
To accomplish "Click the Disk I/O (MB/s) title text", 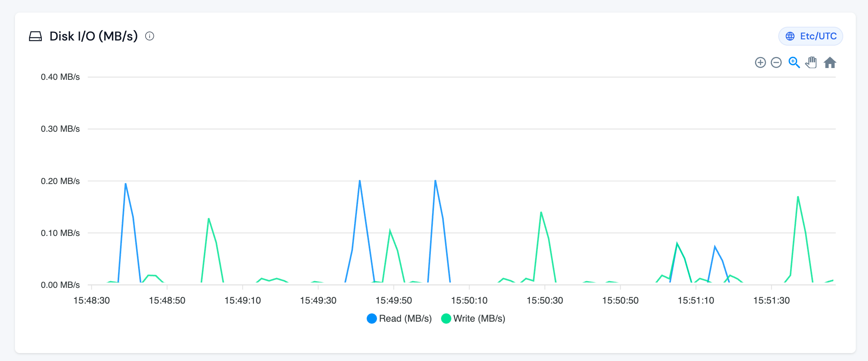I will point(94,36).
